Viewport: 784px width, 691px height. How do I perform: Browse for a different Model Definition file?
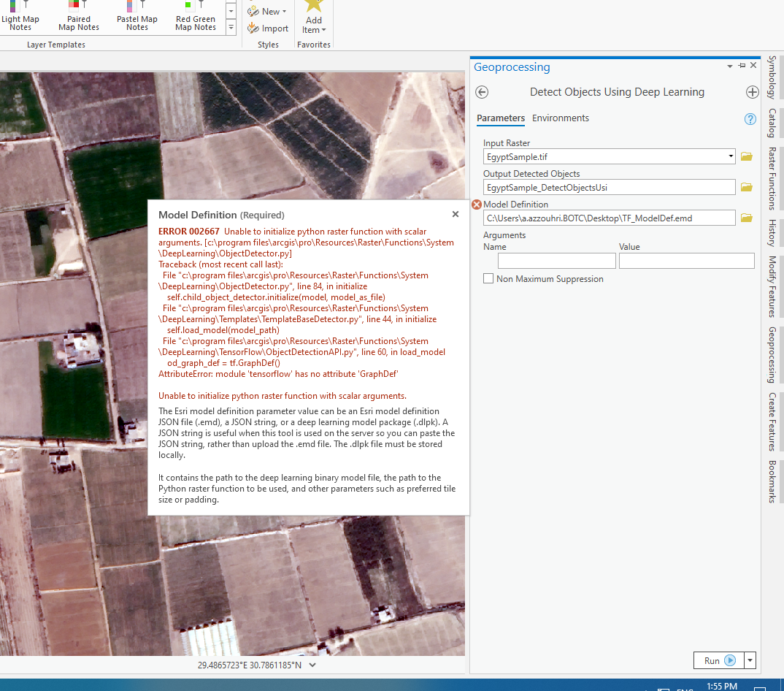click(x=746, y=217)
